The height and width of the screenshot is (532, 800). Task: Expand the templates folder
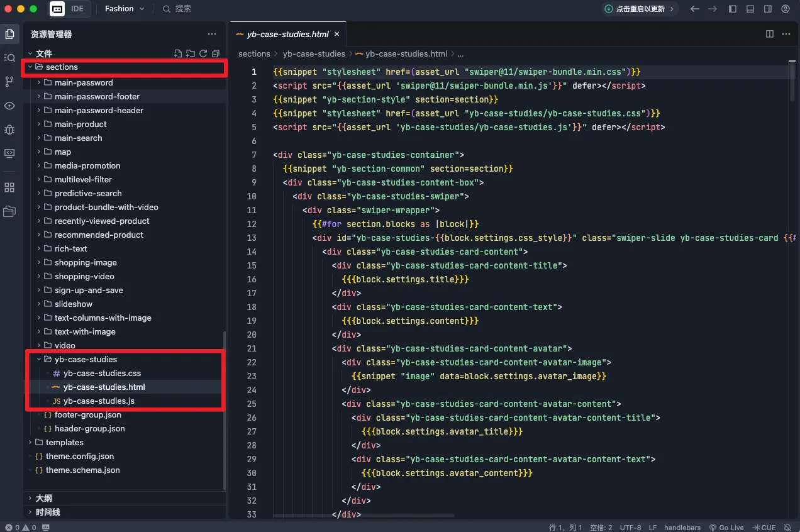(x=64, y=442)
